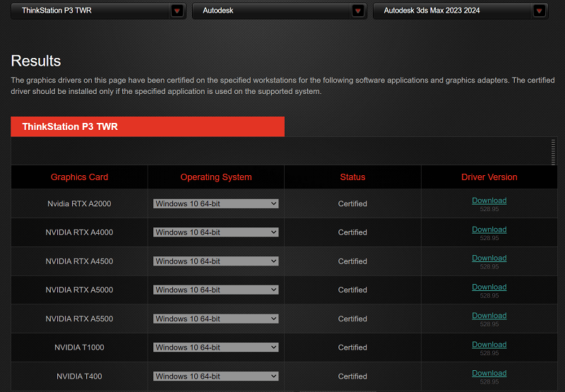Click Certified status for RTX A4000
565x392 pixels.
(352, 232)
